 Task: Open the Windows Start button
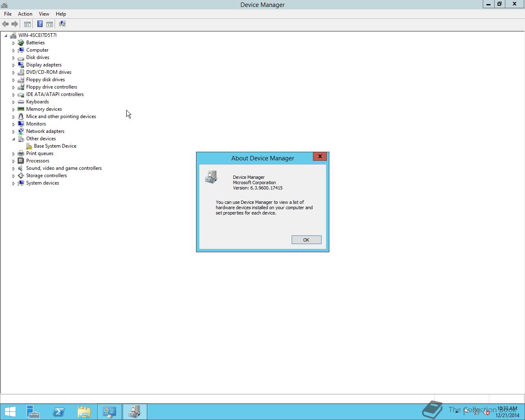pos(10,412)
